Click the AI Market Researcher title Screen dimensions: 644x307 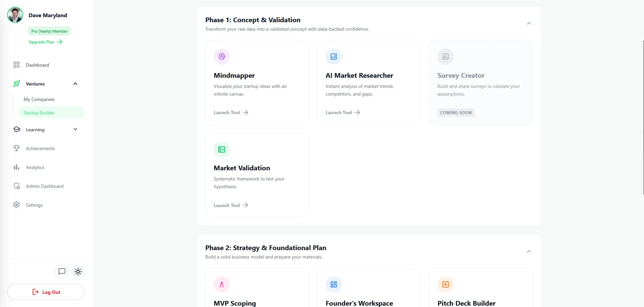(359, 75)
